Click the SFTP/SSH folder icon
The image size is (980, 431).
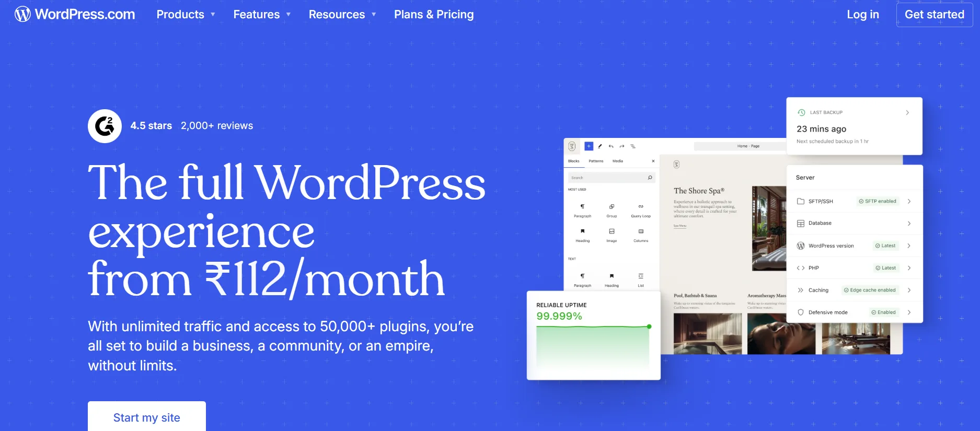coord(801,201)
